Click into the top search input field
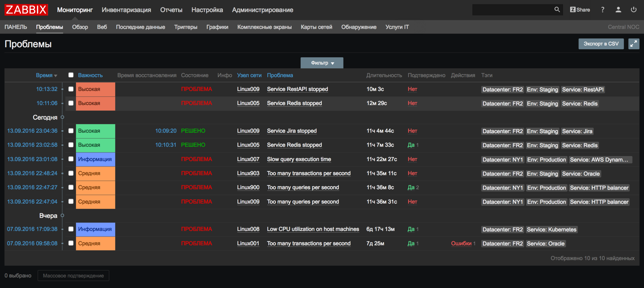The width and height of the screenshot is (644, 288). pyautogui.click(x=512, y=10)
